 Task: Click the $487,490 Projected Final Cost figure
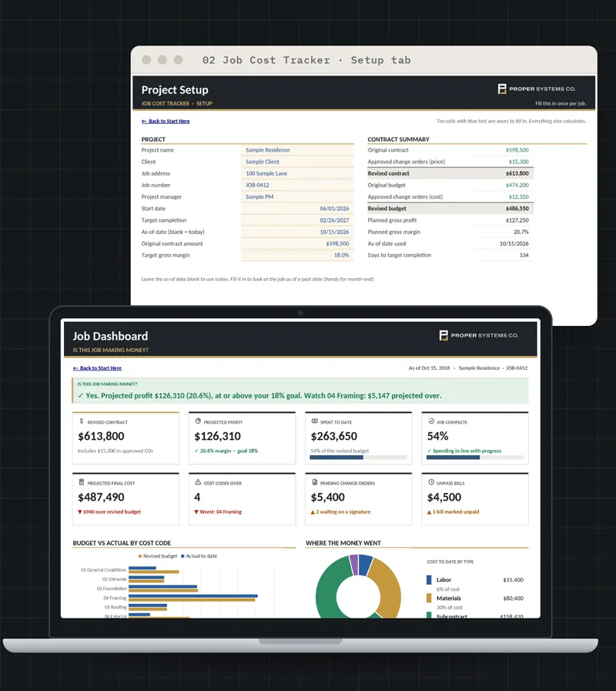pyautogui.click(x=102, y=497)
